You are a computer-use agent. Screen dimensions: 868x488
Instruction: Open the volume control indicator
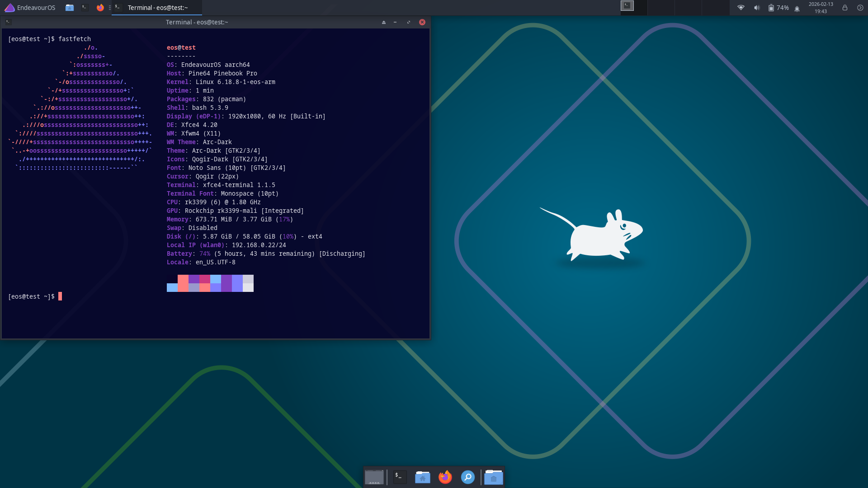coord(756,8)
